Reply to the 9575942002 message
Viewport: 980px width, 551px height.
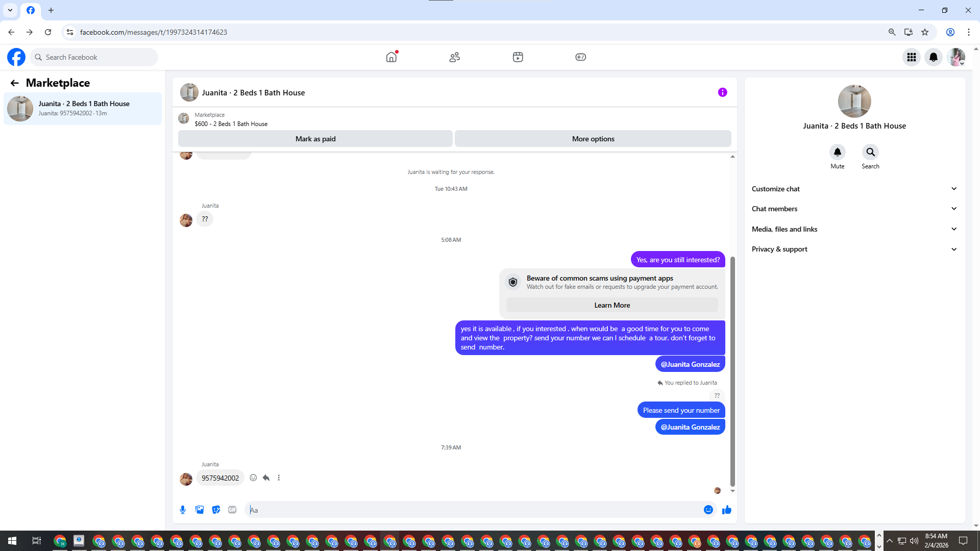click(x=266, y=478)
